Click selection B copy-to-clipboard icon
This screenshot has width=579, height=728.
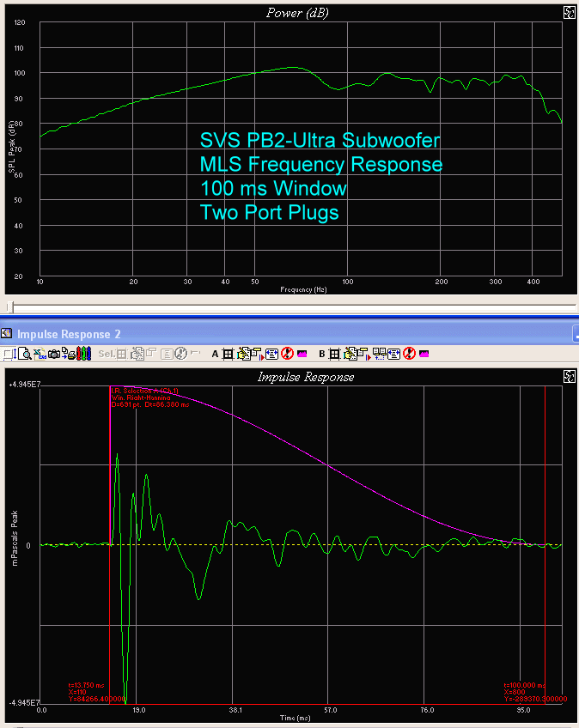[350, 354]
